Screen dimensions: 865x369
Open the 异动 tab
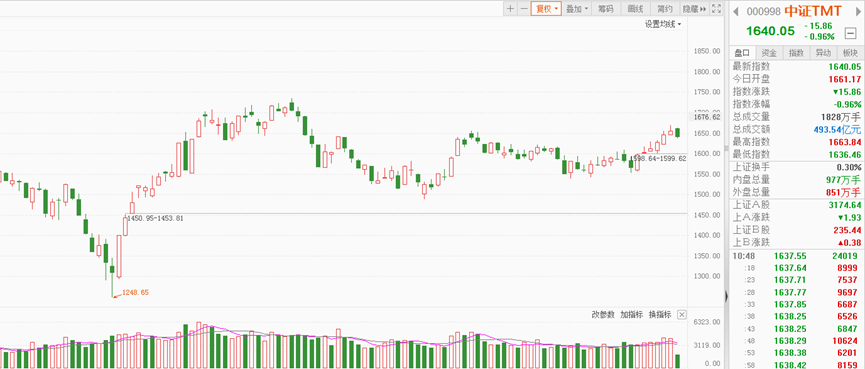823,53
